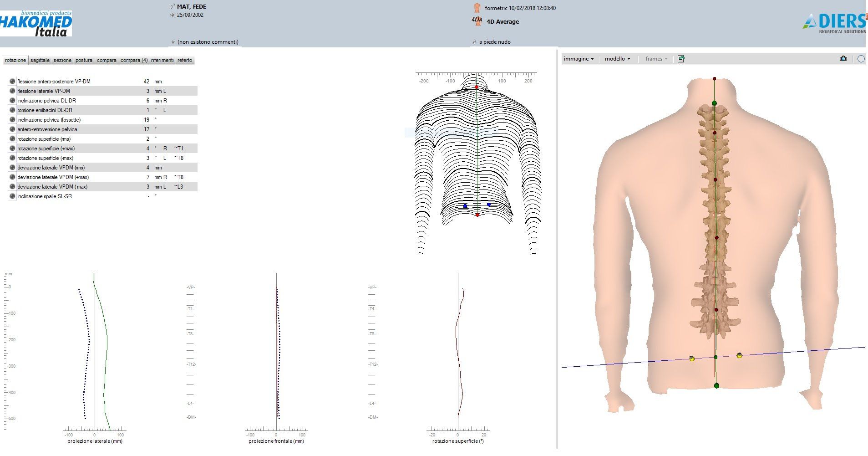Click the deviazione laterale VPDM (+max) label
The height and width of the screenshot is (456, 868).
coord(53,177)
